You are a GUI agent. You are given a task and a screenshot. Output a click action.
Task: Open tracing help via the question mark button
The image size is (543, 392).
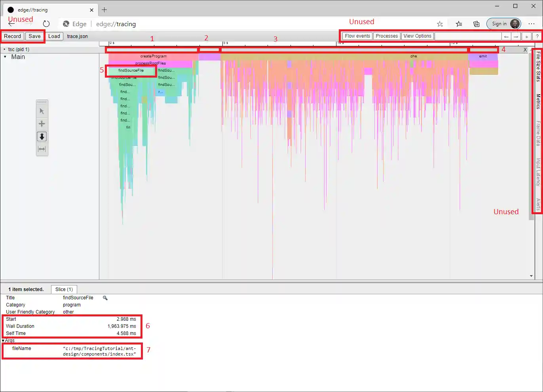[537, 36]
